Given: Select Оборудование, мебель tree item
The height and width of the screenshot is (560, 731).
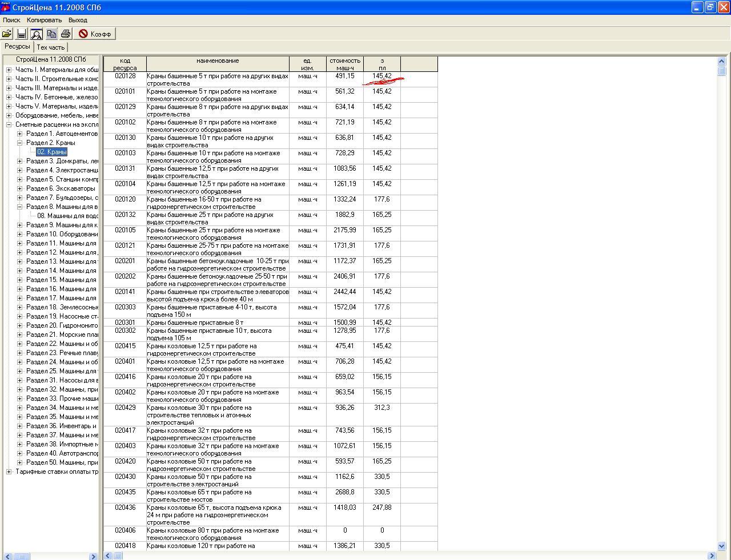Looking at the screenshot, I should coord(57,115).
